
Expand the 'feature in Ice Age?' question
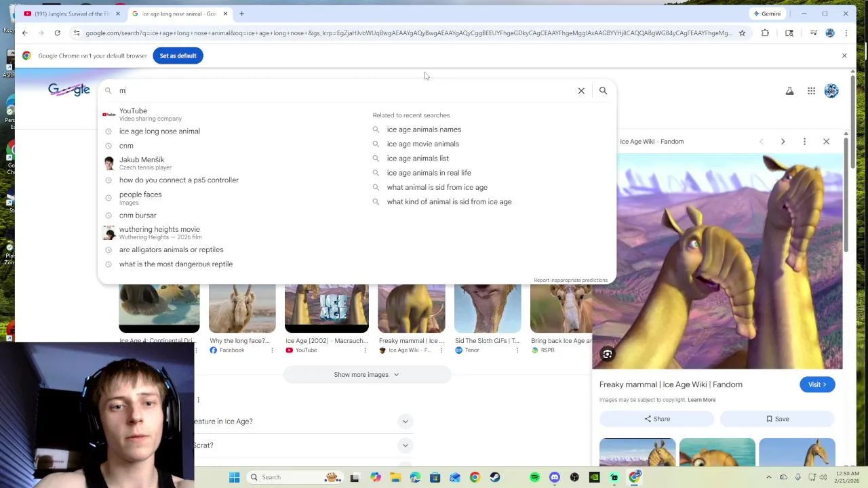coord(405,422)
